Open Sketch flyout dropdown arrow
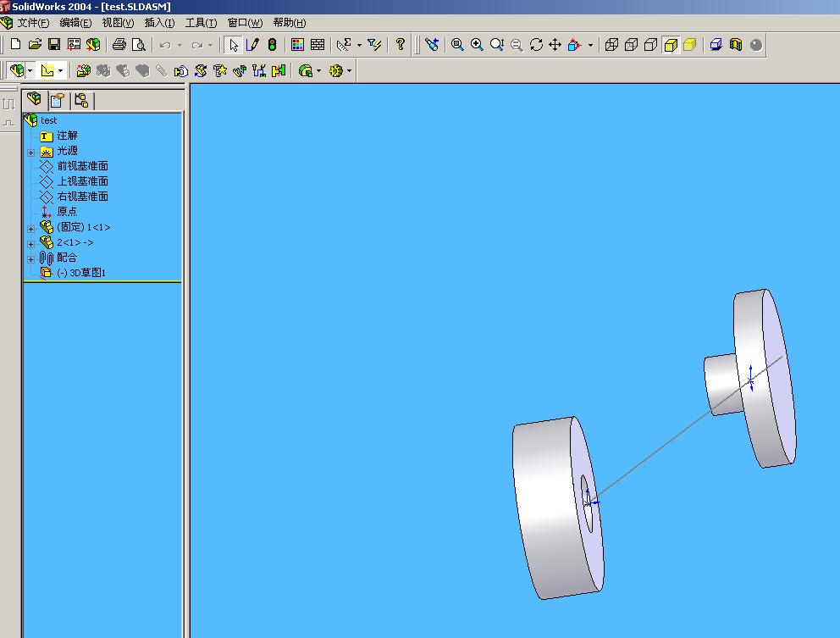The image size is (840, 638). tap(60, 71)
